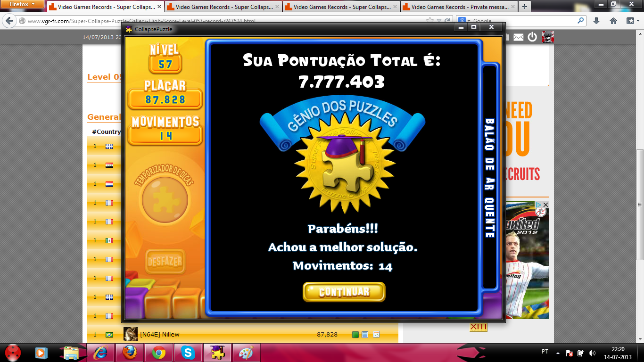The height and width of the screenshot is (362, 644).
Task: Open a new browser tab
Action: [x=524, y=7]
